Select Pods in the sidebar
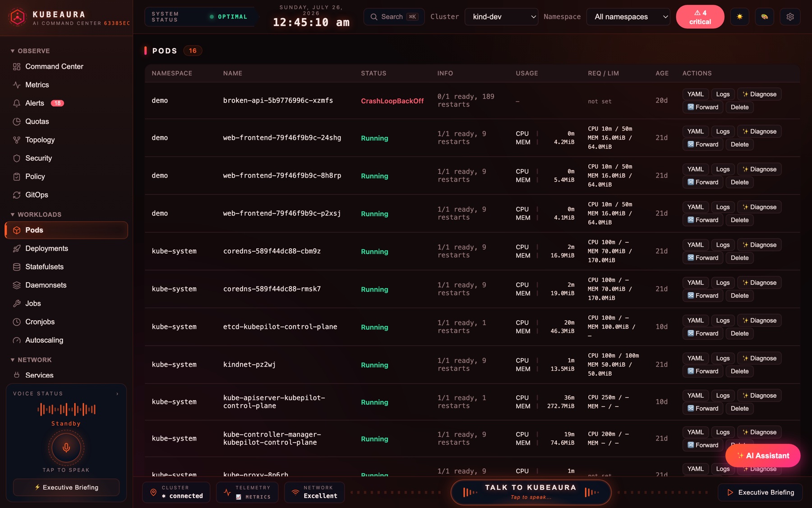Viewport: 812px width, 508px height. coord(66,230)
